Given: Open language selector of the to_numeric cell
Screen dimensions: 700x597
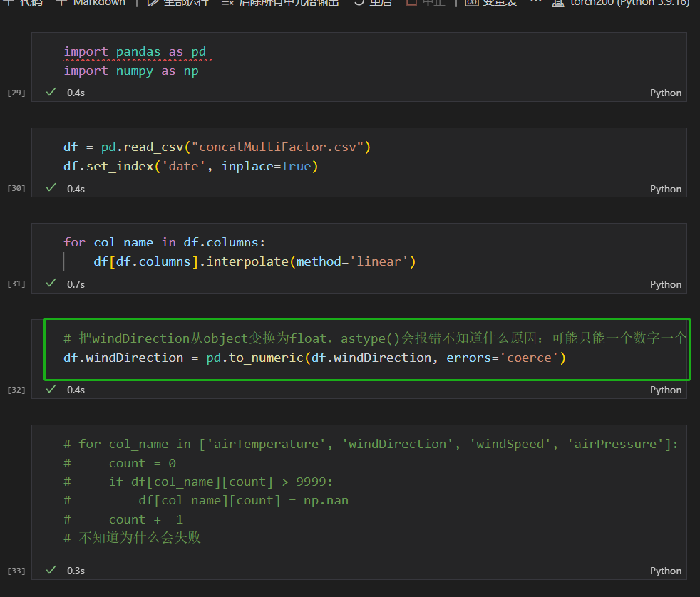Looking at the screenshot, I should pos(665,390).
